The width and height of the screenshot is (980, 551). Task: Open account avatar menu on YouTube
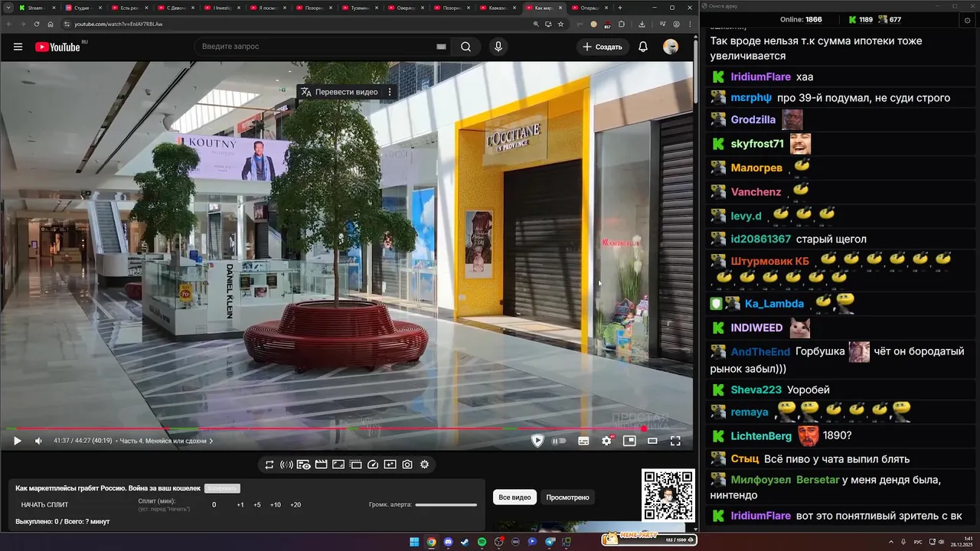point(671,47)
